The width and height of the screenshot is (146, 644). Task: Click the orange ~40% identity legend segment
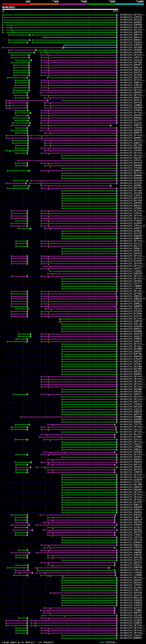tap(45, 4)
